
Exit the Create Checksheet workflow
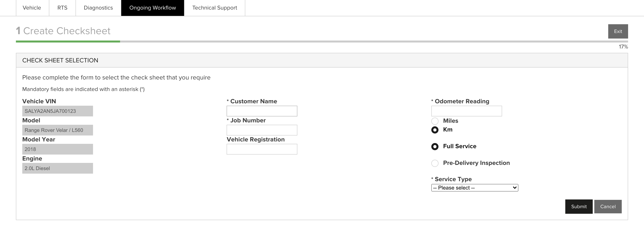618,31
